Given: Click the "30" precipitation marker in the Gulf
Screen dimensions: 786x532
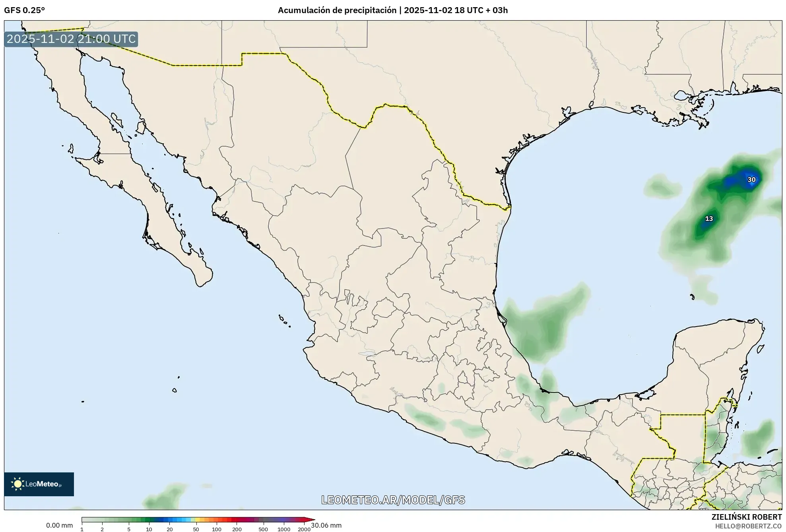Looking at the screenshot, I should pos(751,180).
